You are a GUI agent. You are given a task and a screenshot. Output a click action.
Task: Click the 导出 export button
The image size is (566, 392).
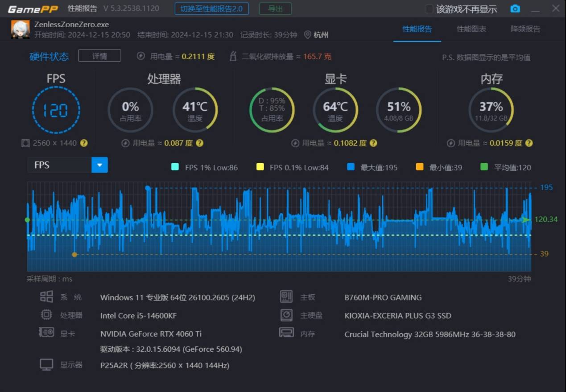(275, 8)
